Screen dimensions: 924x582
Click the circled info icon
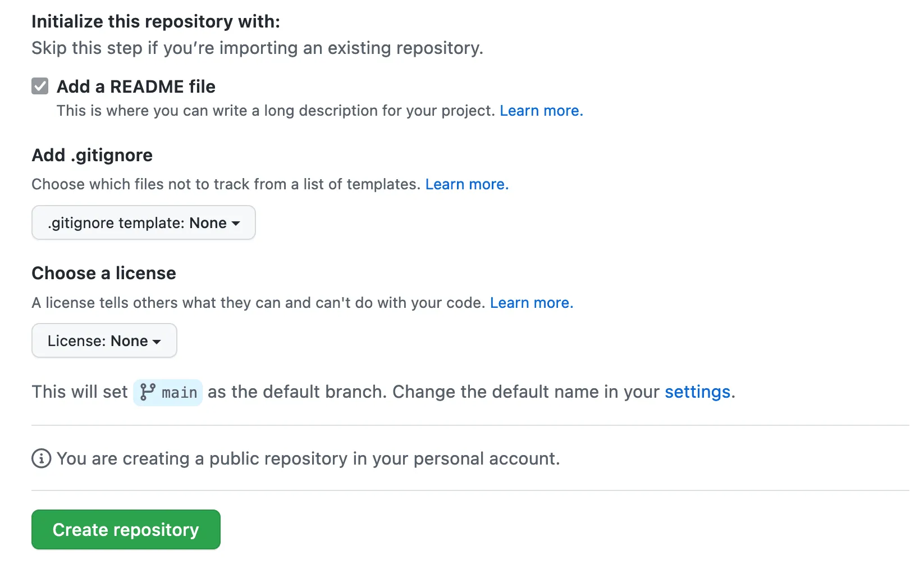click(42, 458)
